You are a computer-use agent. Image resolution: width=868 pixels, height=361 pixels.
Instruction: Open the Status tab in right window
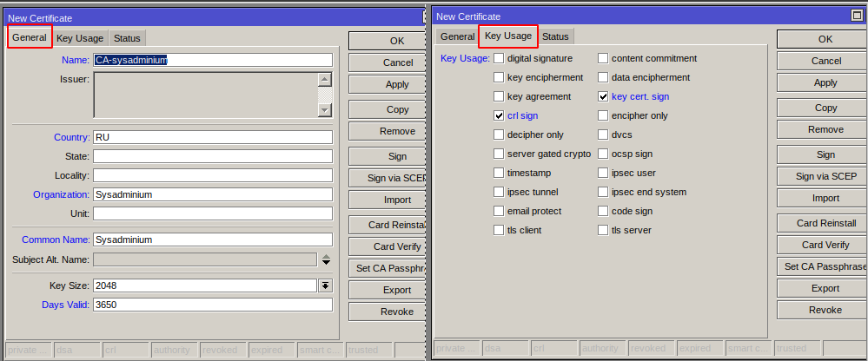coord(555,36)
